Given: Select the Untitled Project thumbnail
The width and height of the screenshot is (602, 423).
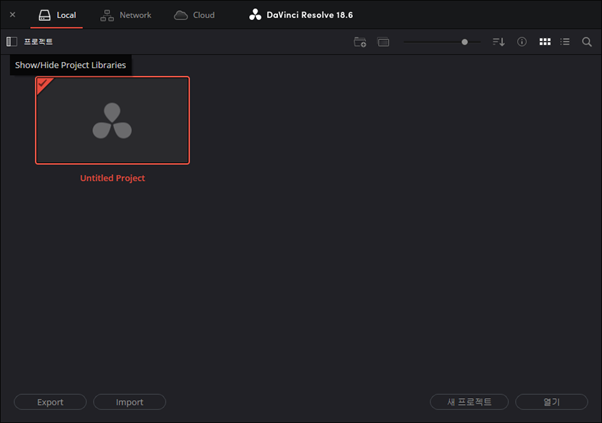Looking at the screenshot, I should tap(112, 120).
